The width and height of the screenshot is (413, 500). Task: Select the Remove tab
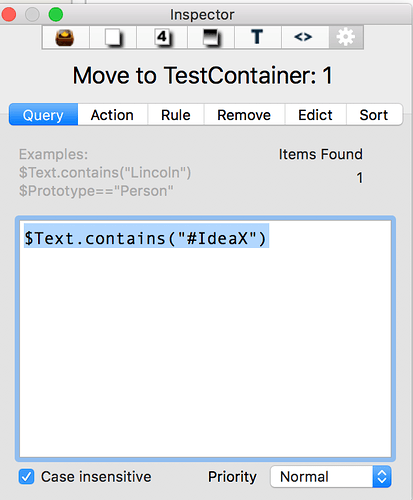pyautogui.click(x=244, y=115)
